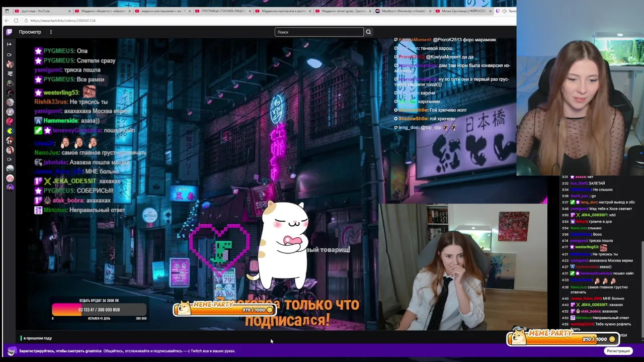The height and width of the screenshot is (362, 644).
Task: Focus the Поиск search field
Action: (319, 32)
